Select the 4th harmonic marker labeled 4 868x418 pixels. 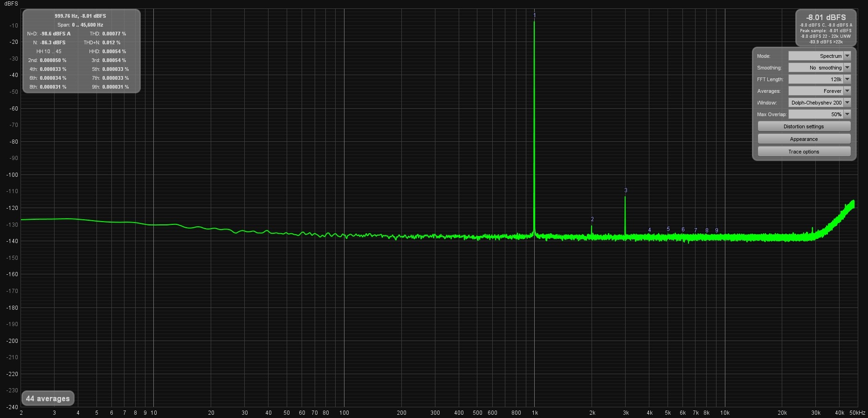[x=649, y=230]
